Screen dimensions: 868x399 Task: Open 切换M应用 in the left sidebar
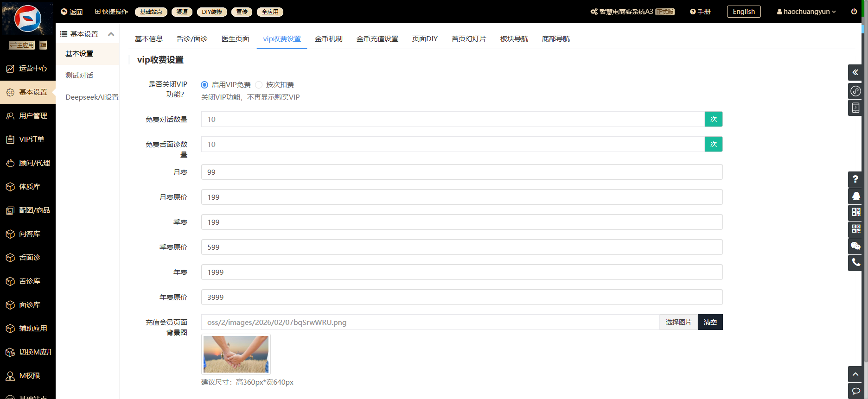click(x=28, y=352)
